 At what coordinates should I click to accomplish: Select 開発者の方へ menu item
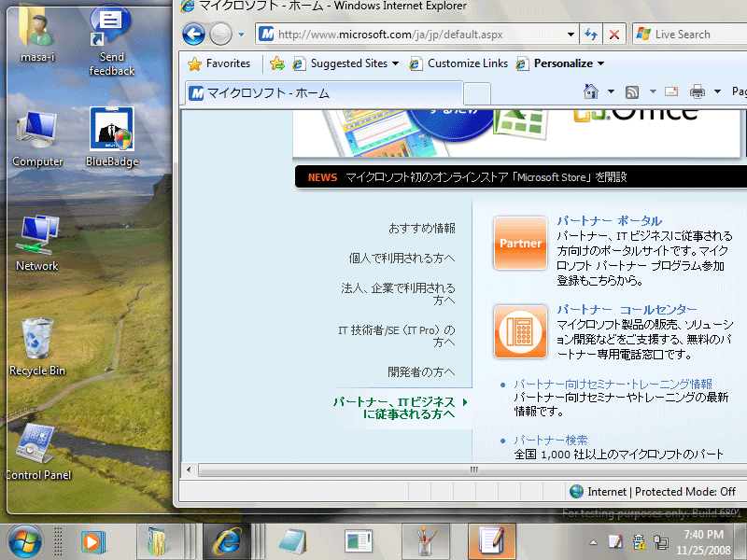(421, 371)
